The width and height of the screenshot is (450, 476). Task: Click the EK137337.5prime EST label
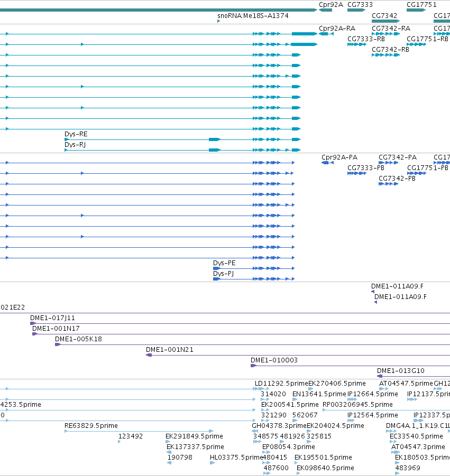point(195,447)
